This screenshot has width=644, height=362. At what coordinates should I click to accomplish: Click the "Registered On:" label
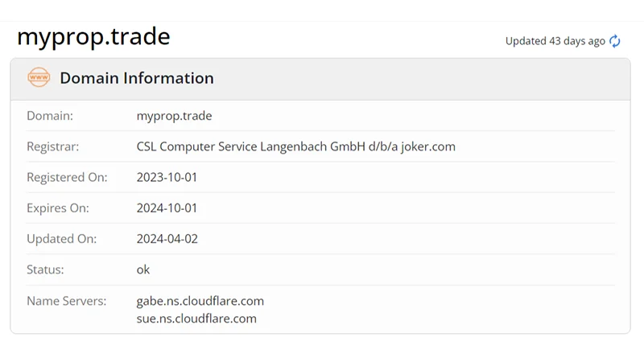point(67,177)
